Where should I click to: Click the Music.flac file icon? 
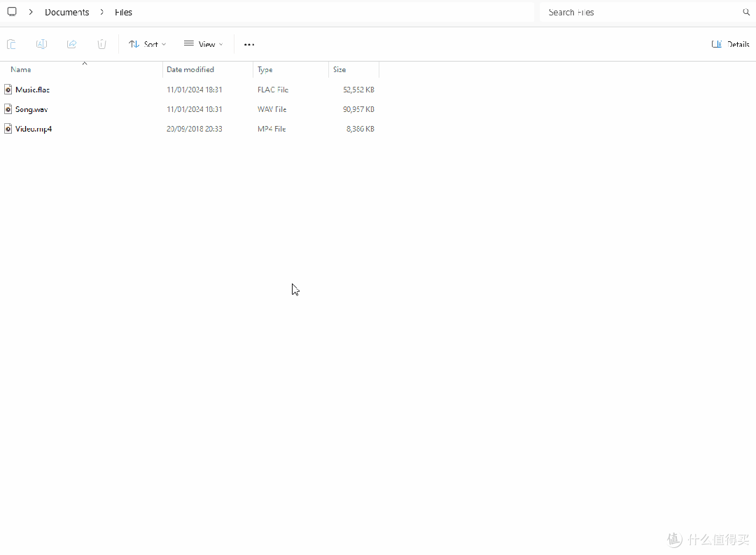pos(8,89)
